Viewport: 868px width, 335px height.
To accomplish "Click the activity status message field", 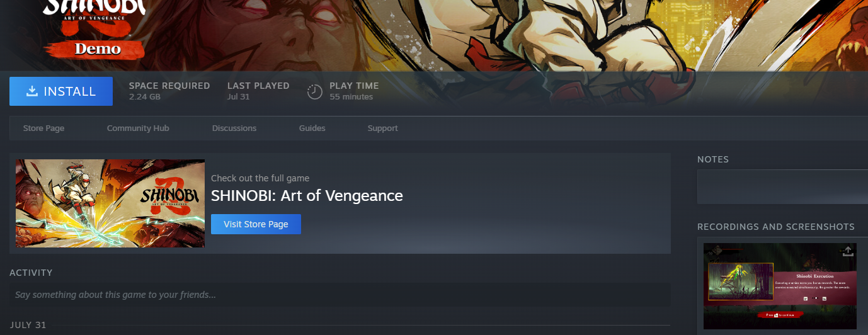I will [340, 295].
